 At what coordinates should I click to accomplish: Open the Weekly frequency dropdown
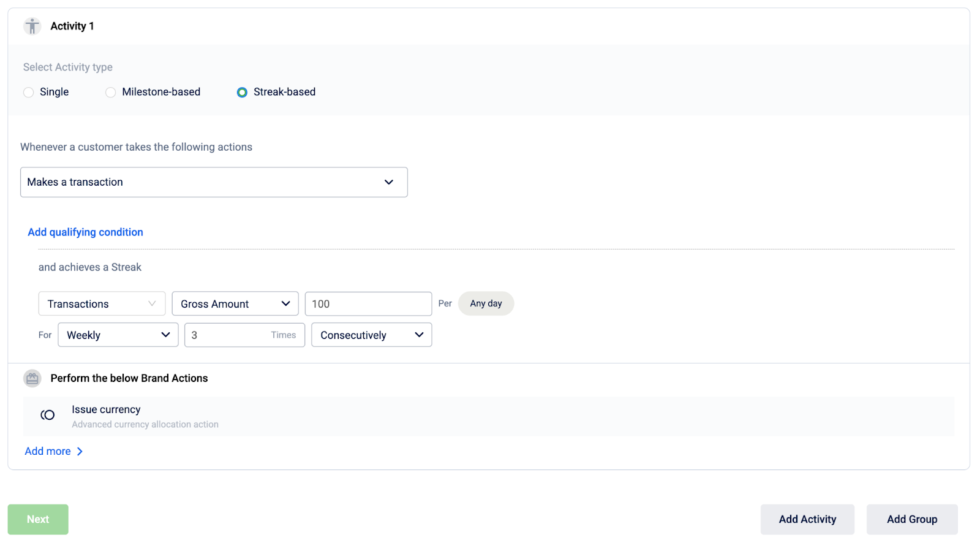[118, 335]
